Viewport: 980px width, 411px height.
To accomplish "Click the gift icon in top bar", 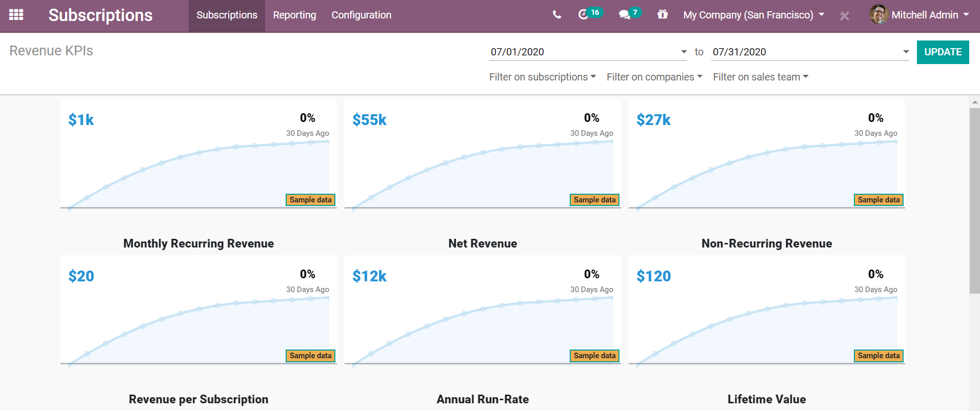I will point(663,14).
